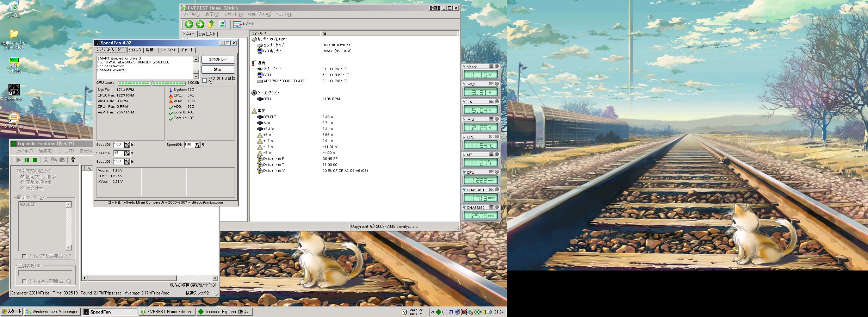The width and height of the screenshot is (868, 317).
Task: Refresh EVEREST sensor readings
Action: [222, 24]
